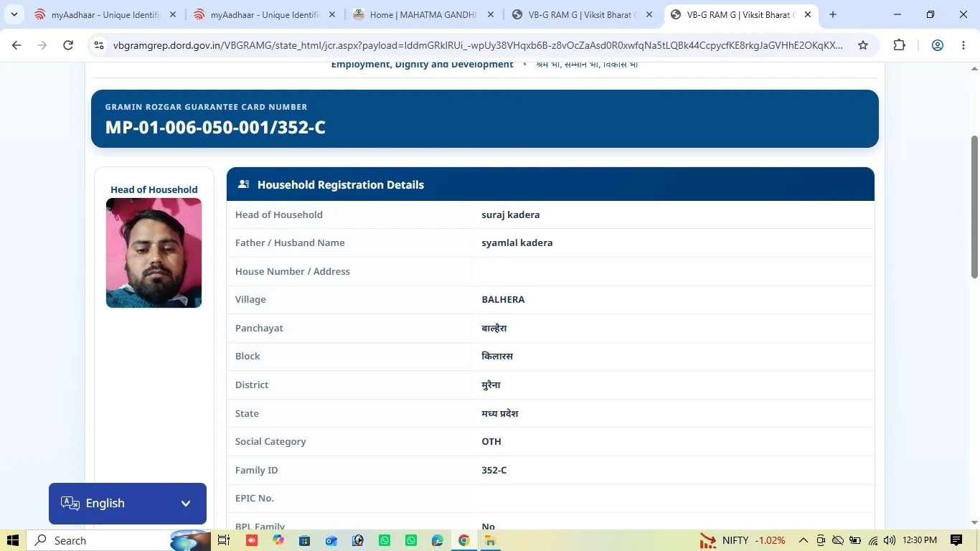Open the NIFTY stock widget
980x551 pixels.
click(743, 540)
